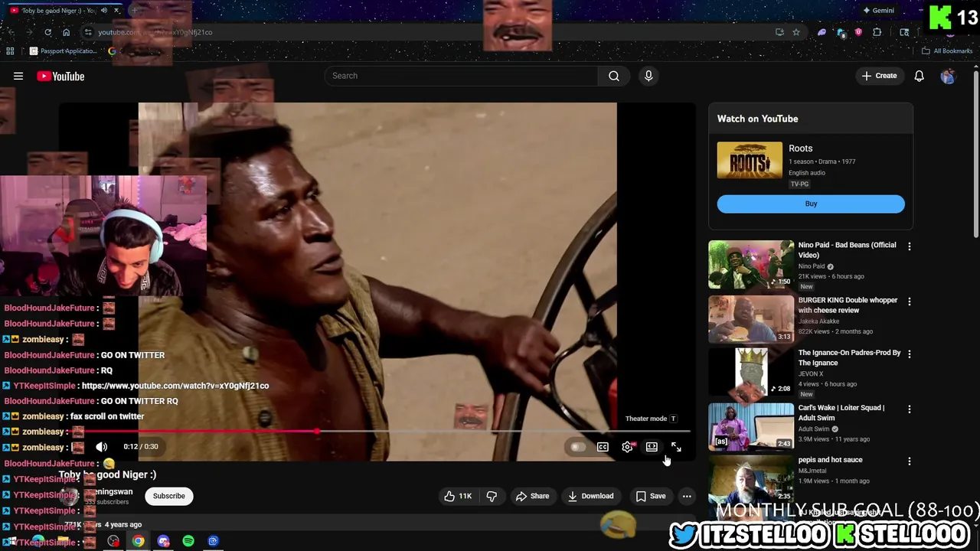980x551 pixels.
Task: Open the account avatar menu
Action: (948, 76)
